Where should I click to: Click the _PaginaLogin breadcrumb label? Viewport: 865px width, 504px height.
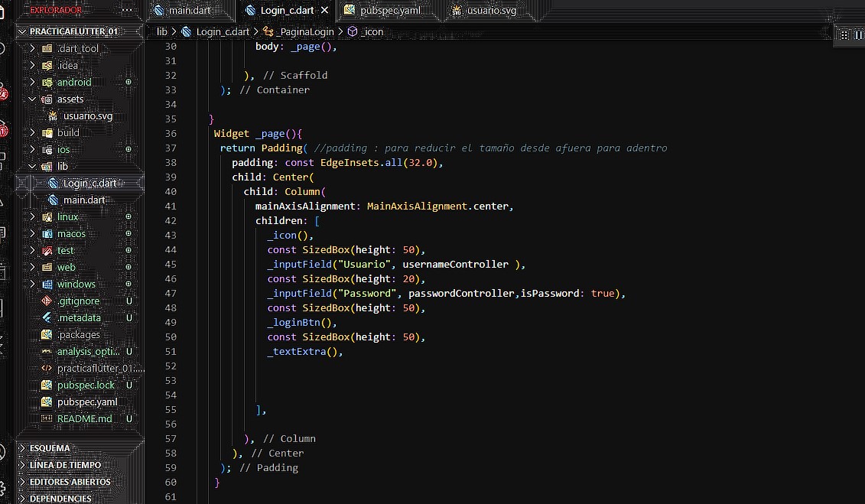(x=307, y=32)
